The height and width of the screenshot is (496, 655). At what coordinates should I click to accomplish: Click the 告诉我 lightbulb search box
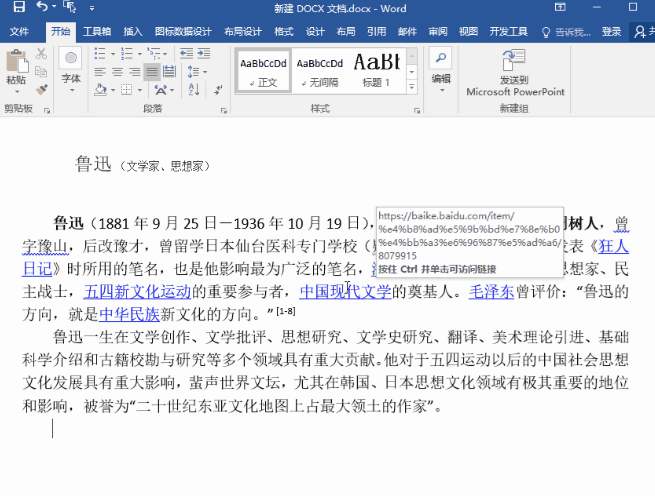click(x=566, y=32)
